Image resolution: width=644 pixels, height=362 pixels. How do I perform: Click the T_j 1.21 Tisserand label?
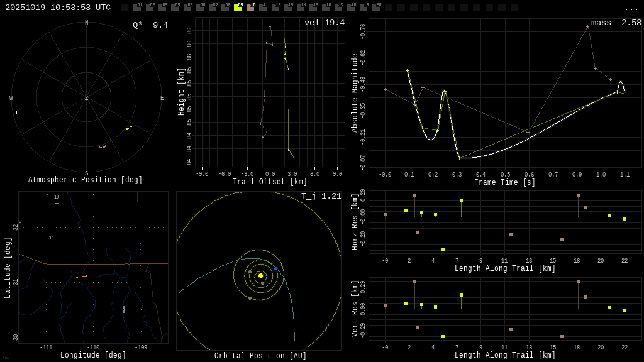(x=321, y=196)
